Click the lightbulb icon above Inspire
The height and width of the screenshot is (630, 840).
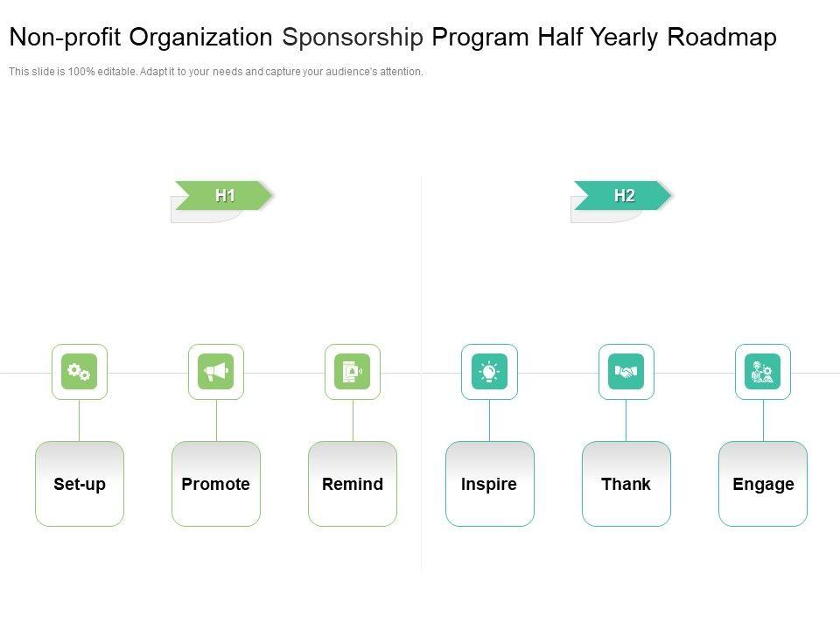(x=489, y=372)
